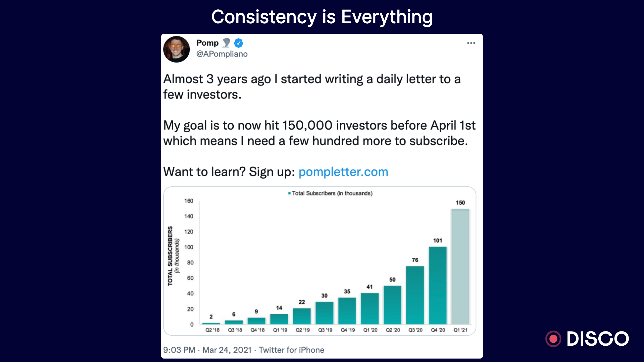Screen dimensions: 644x362
Task: Open the three-dot more options menu
Action: (471, 43)
